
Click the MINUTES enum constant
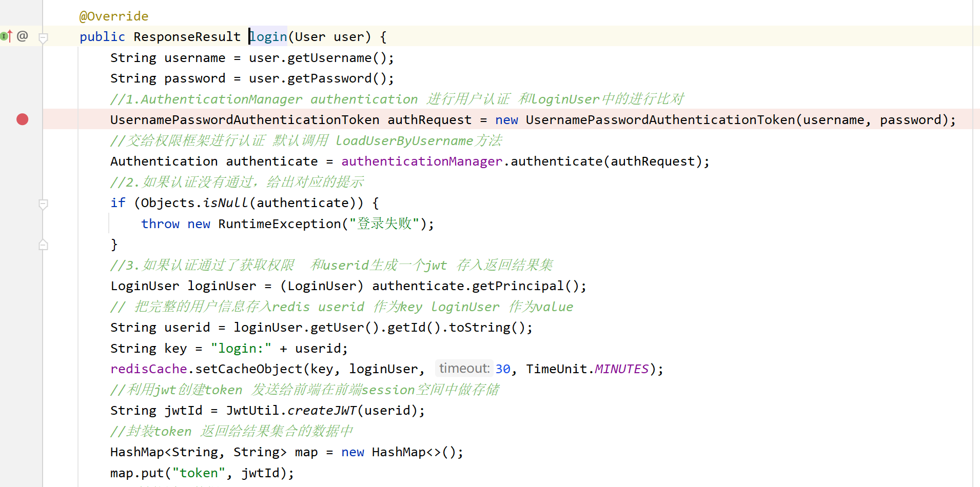click(x=620, y=369)
